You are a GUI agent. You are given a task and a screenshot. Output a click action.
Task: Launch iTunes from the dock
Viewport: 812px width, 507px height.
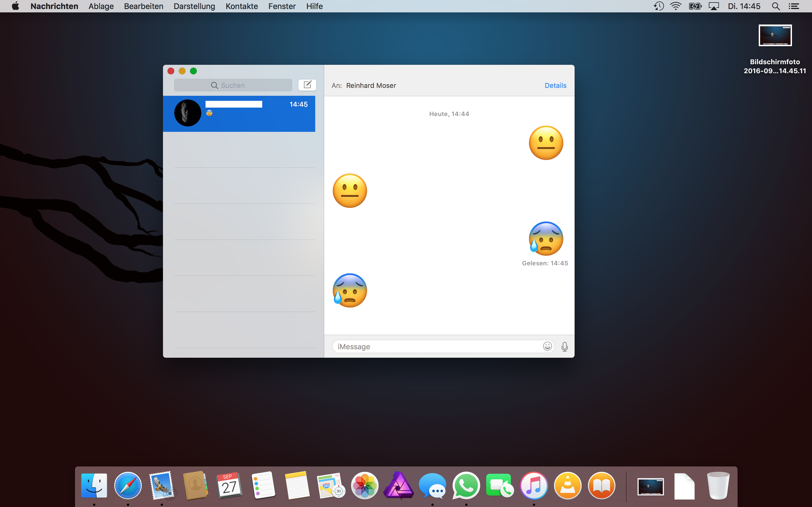tap(533, 486)
